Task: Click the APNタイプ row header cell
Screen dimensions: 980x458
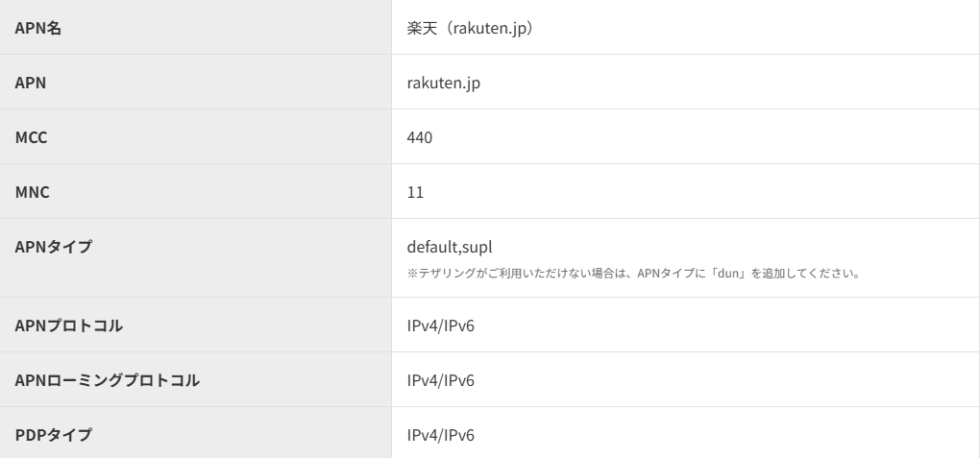Action: pos(54,247)
